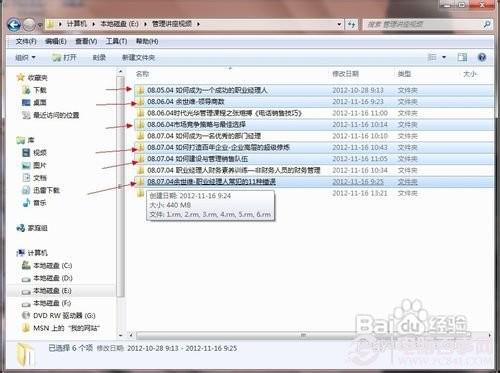Image resolution: width=500 pixels, height=373 pixels.
Task: Click the change view icon in toolbar
Action: (x=432, y=57)
